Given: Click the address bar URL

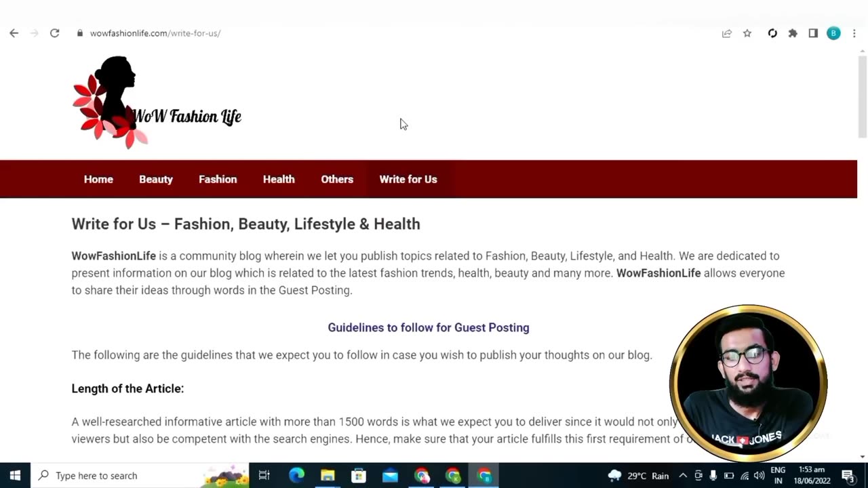Looking at the screenshot, I should 155,33.
